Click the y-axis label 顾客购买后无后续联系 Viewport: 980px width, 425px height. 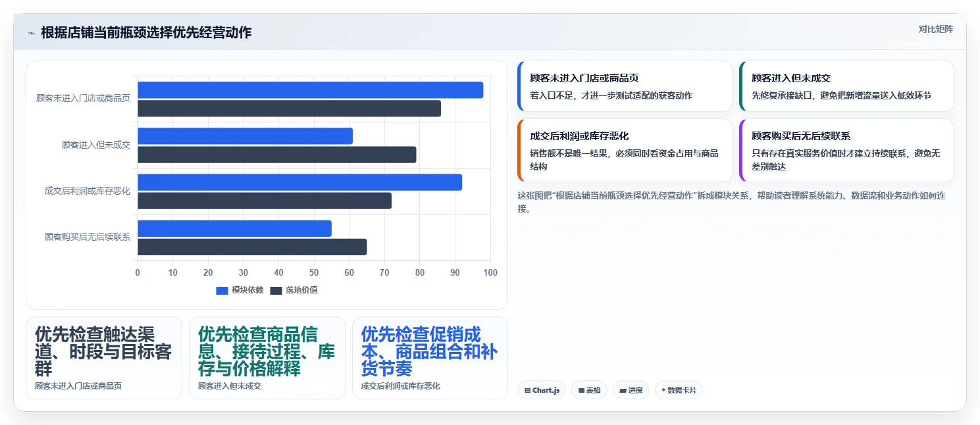click(88, 237)
